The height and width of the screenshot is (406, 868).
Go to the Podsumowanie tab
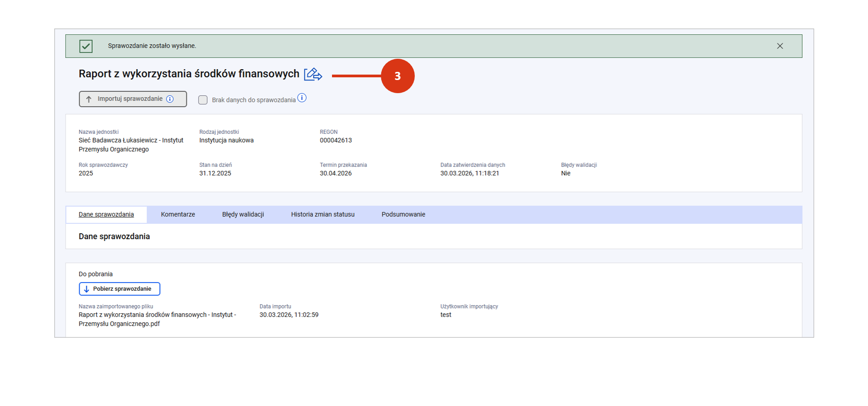click(x=403, y=215)
